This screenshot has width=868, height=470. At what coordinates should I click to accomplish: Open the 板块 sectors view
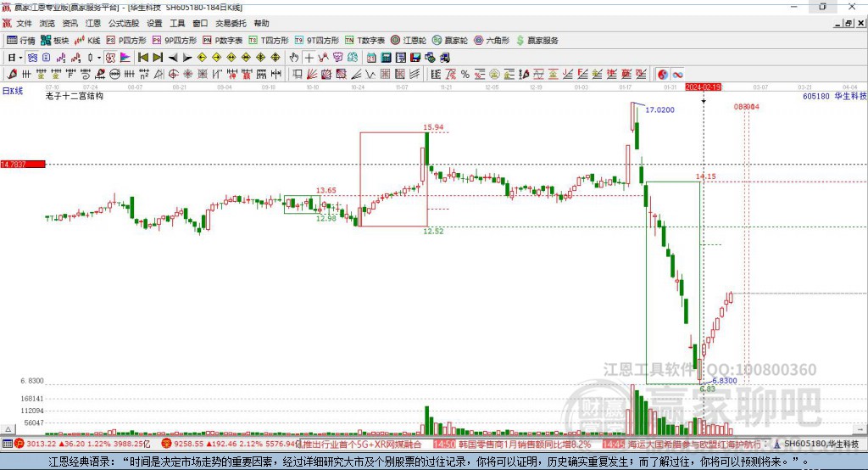pyautogui.click(x=54, y=41)
